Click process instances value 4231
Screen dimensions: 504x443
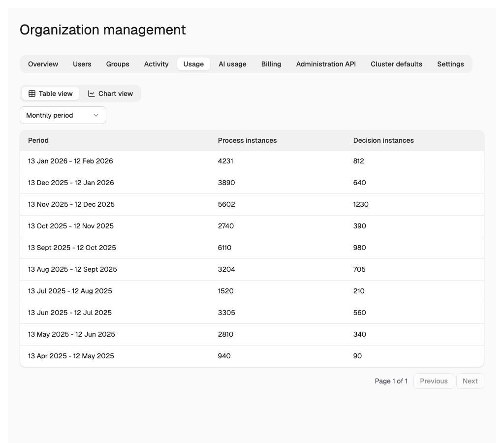tap(225, 161)
